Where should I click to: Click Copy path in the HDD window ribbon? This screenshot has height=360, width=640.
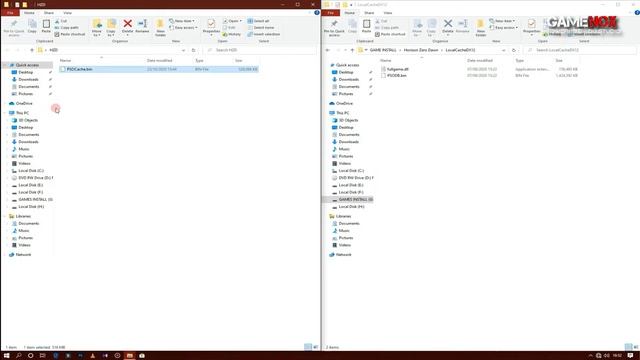[x=67, y=27]
